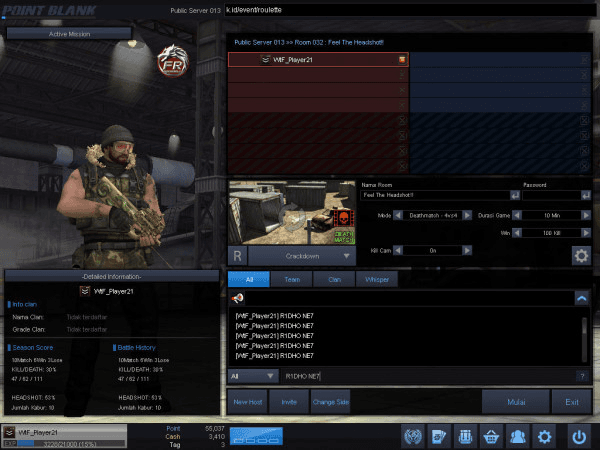Screen dimensions: 600x450
Task: Click the Battle History heading
Action: [x=136, y=347]
